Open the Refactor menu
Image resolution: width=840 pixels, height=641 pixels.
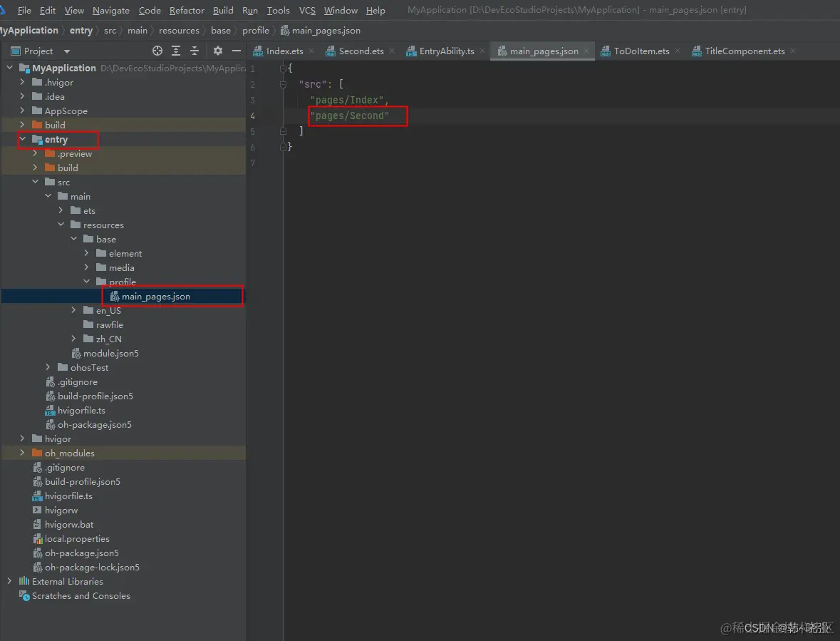coord(187,10)
